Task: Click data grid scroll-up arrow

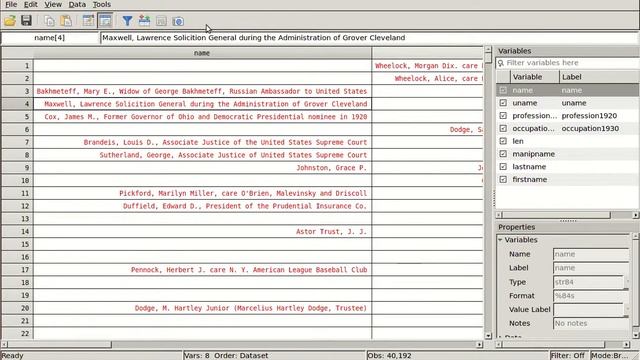Action: pos(488,50)
